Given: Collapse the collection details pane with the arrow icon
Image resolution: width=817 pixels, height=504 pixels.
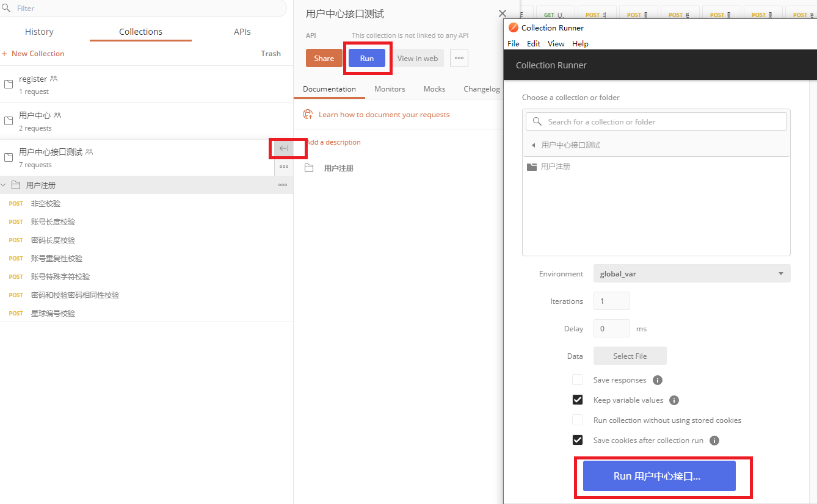Looking at the screenshot, I should pos(284,148).
